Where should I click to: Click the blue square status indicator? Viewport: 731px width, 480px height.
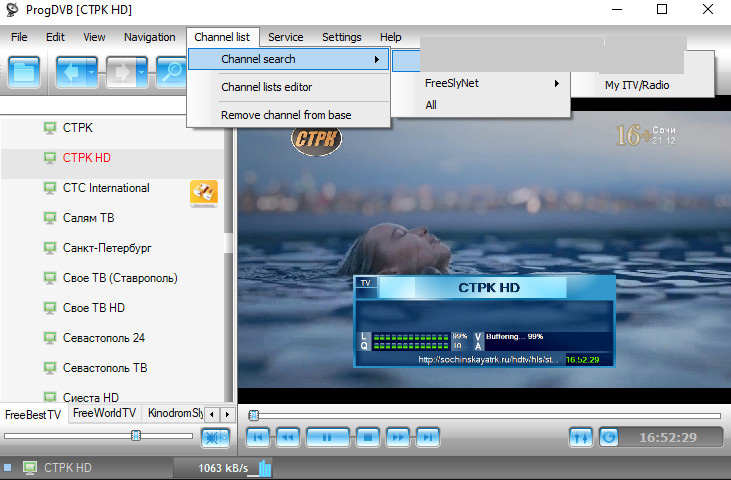tap(7, 467)
